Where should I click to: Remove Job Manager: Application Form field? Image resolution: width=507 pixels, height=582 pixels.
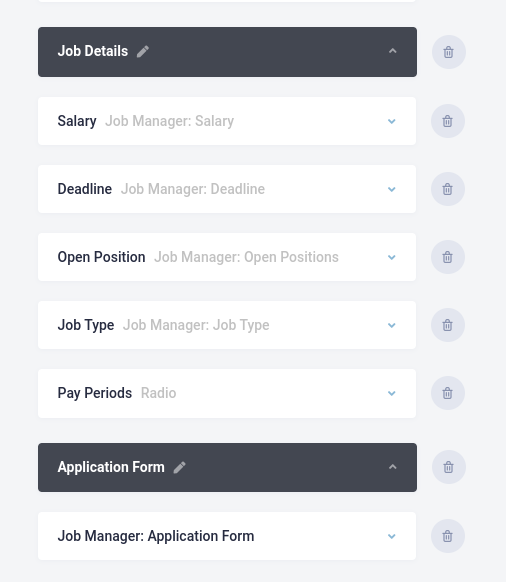[x=448, y=536]
